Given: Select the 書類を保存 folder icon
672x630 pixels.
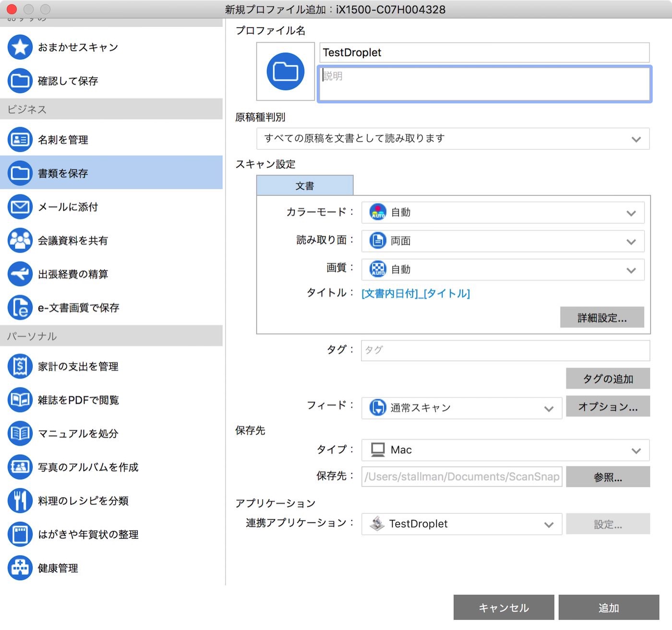Looking at the screenshot, I should coord(20,173).
